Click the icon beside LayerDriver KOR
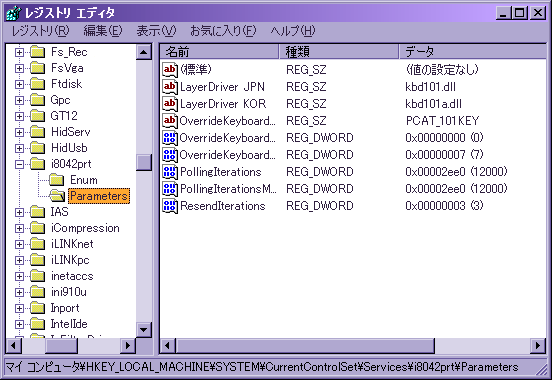This screenshot has height=380, width=552. click(x=170, y=104)
